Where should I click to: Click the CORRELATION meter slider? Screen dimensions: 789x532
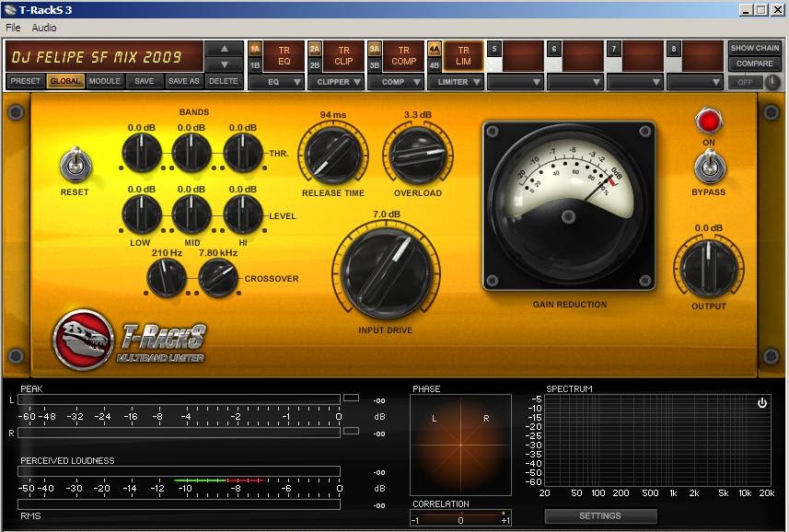pos(460,516)
